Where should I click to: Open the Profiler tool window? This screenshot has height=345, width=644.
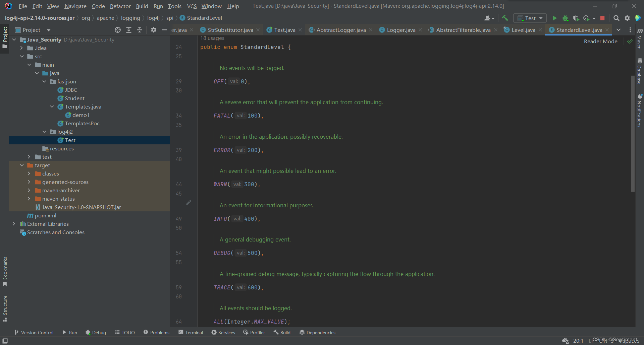click(x=254, y=332)
